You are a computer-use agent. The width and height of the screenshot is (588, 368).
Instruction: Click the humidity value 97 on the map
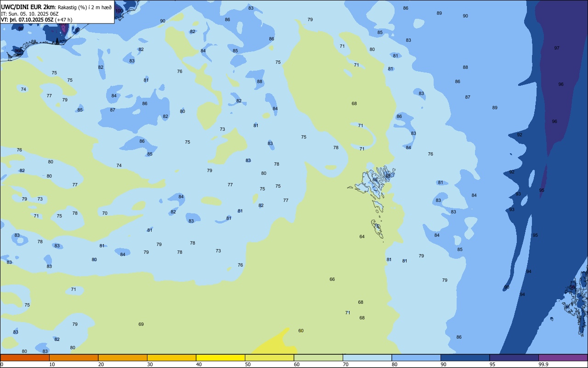(557, 48)
